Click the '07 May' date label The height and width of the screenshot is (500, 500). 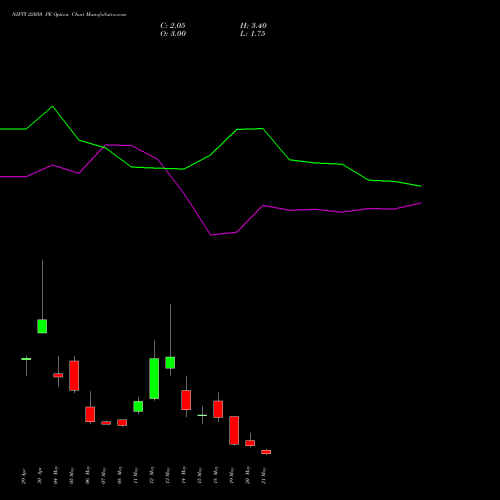pos(104,475)
